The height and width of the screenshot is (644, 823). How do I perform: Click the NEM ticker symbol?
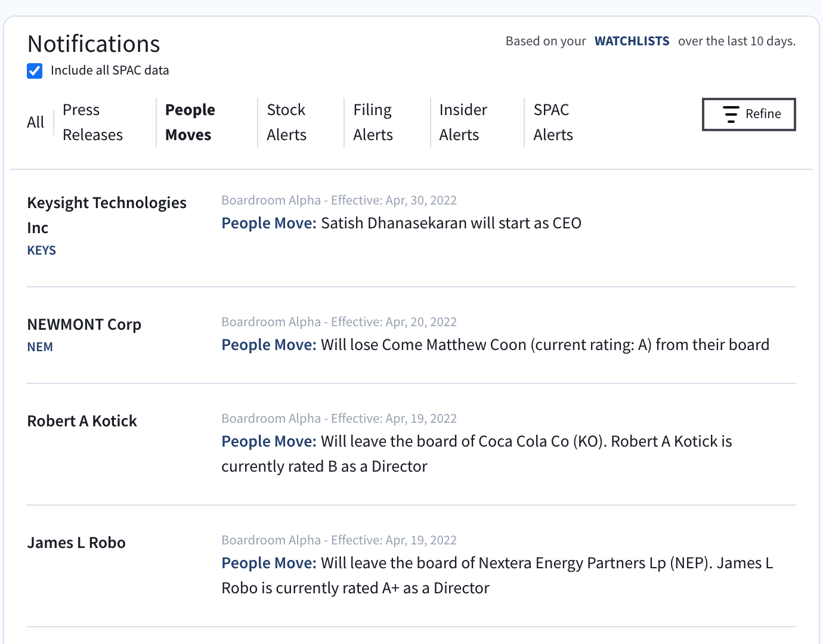40,347
